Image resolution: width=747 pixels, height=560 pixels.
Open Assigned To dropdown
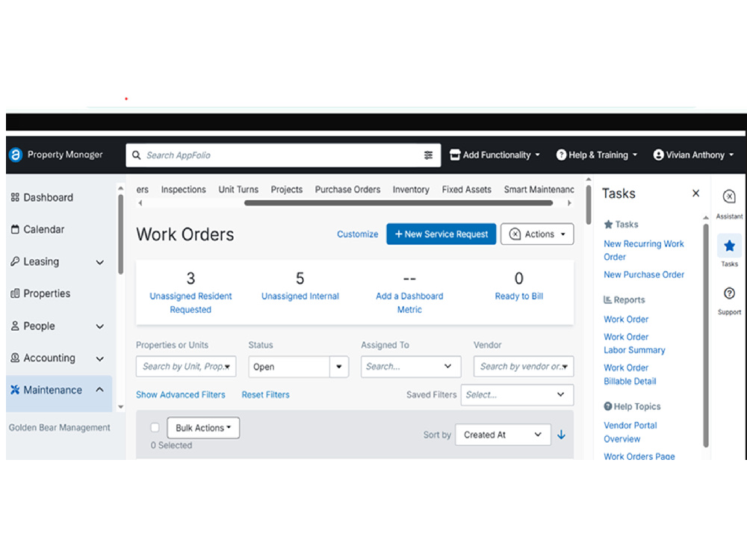coord(411,367)
